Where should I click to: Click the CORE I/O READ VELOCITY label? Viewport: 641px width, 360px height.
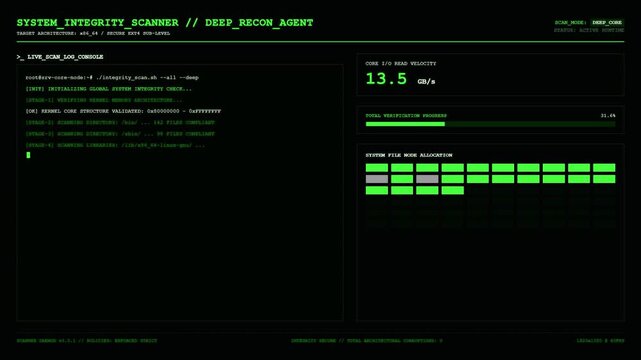401,64
